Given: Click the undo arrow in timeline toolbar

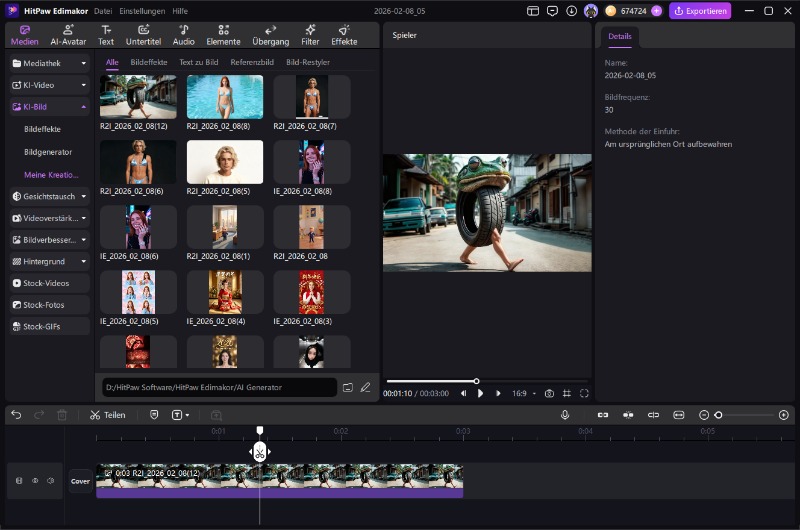Looking at the screenshot, I should click(x=16, y=415).
